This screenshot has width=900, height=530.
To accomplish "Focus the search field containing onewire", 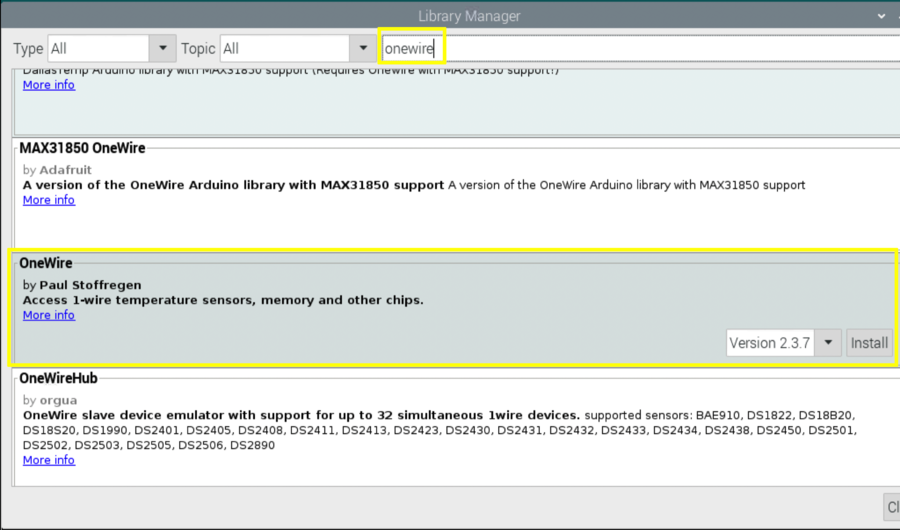I will pyautogui.click(x=640, y=48).
